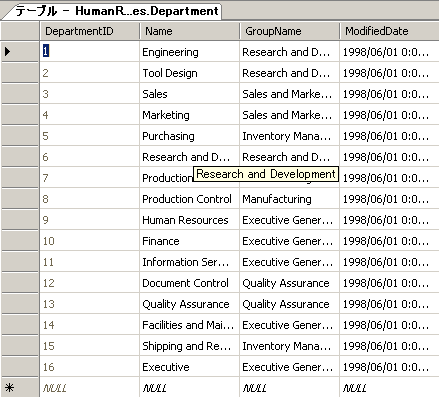Select the current row arrow indicator

[8, 51]
